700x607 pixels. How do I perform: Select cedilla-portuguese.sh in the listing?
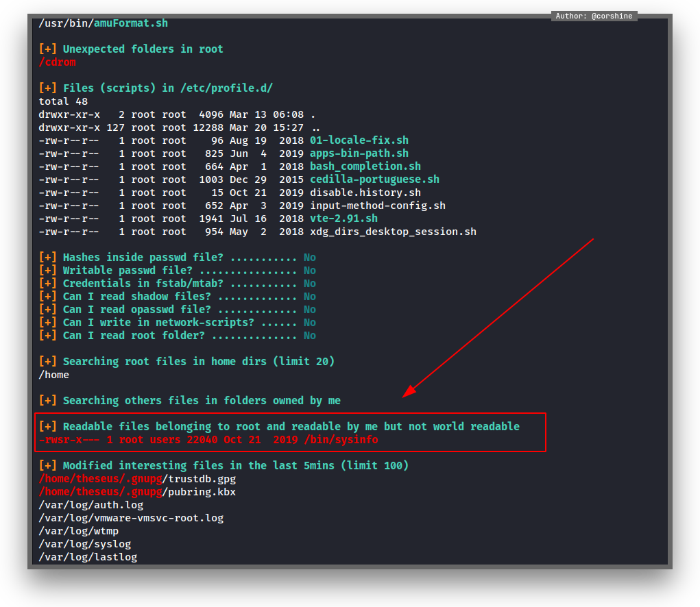[374, 179]
